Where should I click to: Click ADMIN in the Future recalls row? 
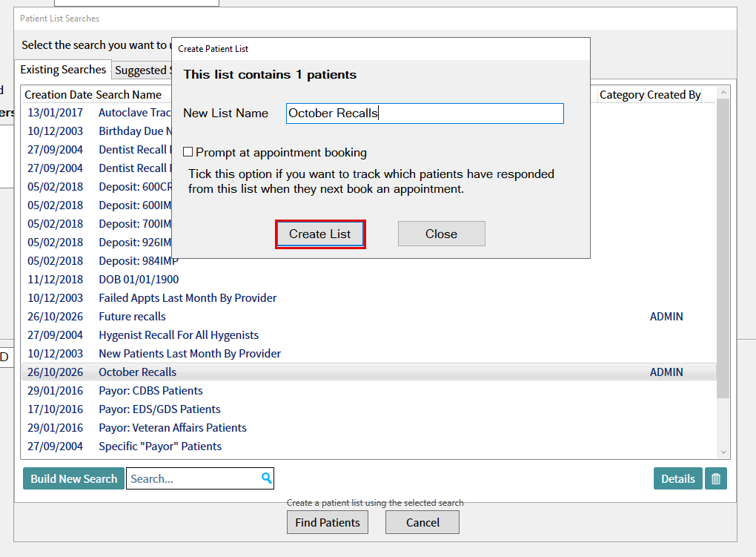[x=666, y=317]
